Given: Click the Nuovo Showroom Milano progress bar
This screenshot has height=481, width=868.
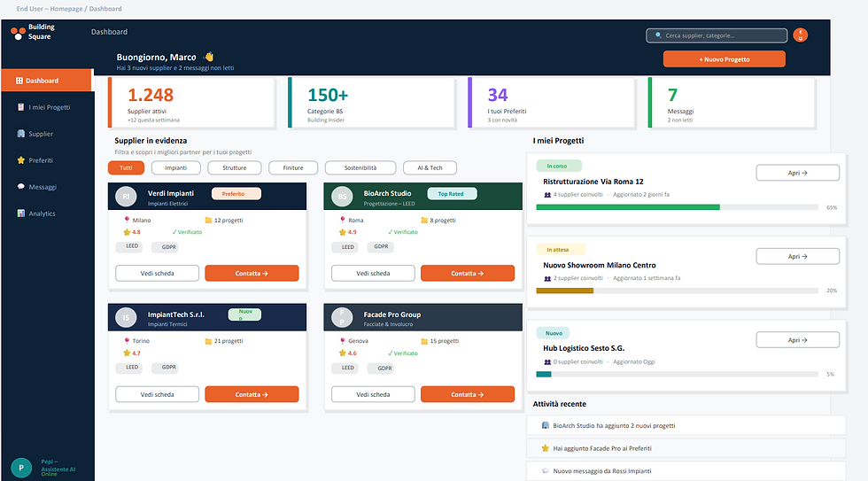Looking at the screenshot, I should tap(677, 291).
